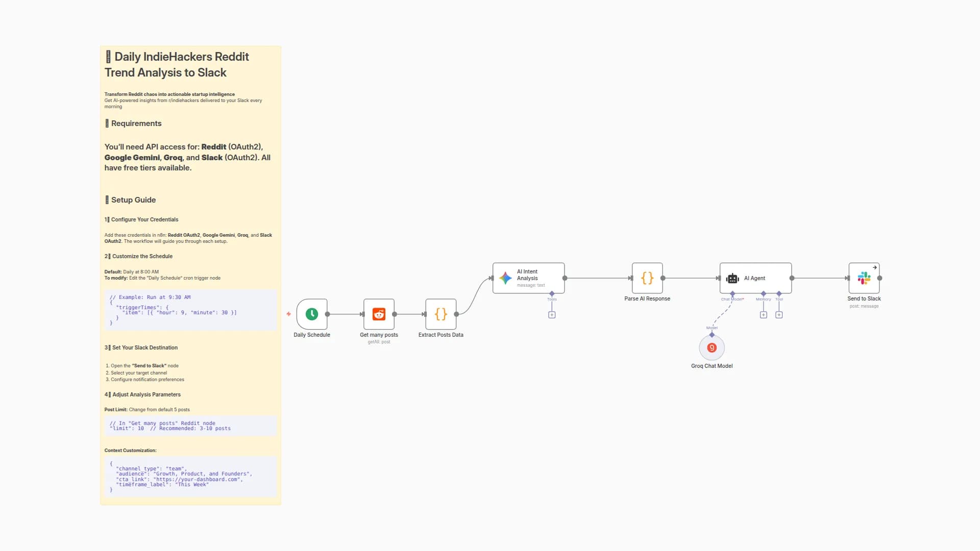Open the Groq Chat Model circular node
The width and height of the screenshot is (980, 551).
(x=712, y=347)
